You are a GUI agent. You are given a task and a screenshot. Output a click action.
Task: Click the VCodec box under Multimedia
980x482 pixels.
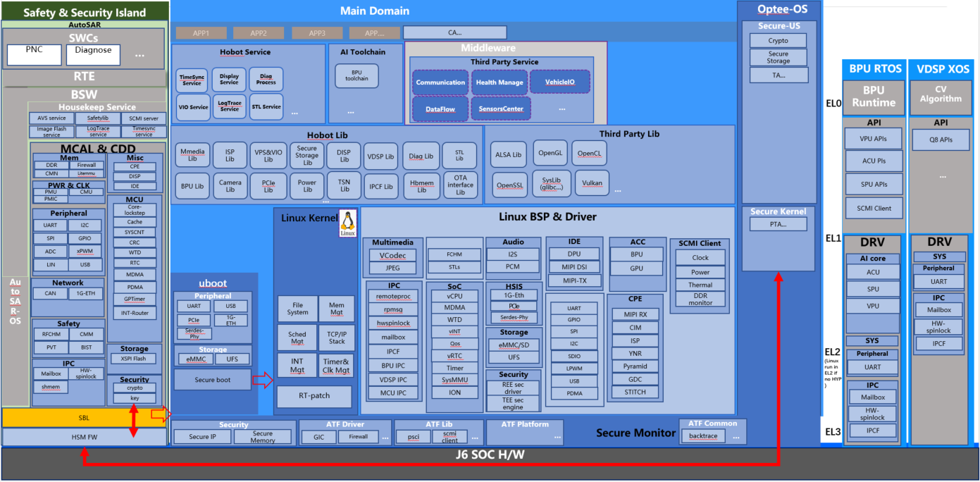pyautogui.click(x=392, y=255)
